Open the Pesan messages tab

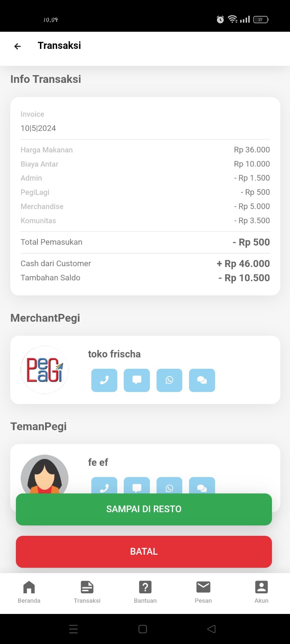point(203,592)
